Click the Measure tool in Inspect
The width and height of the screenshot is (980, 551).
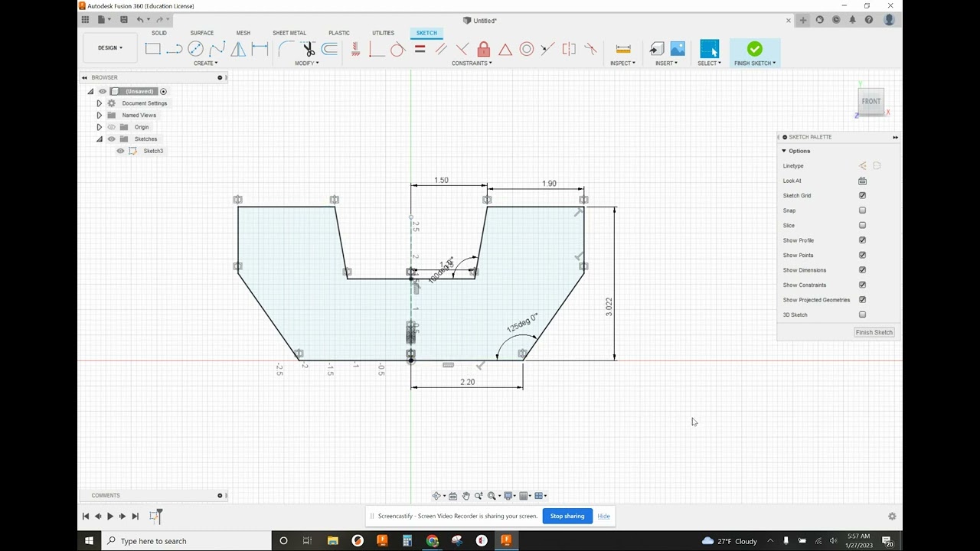[623, 49]
